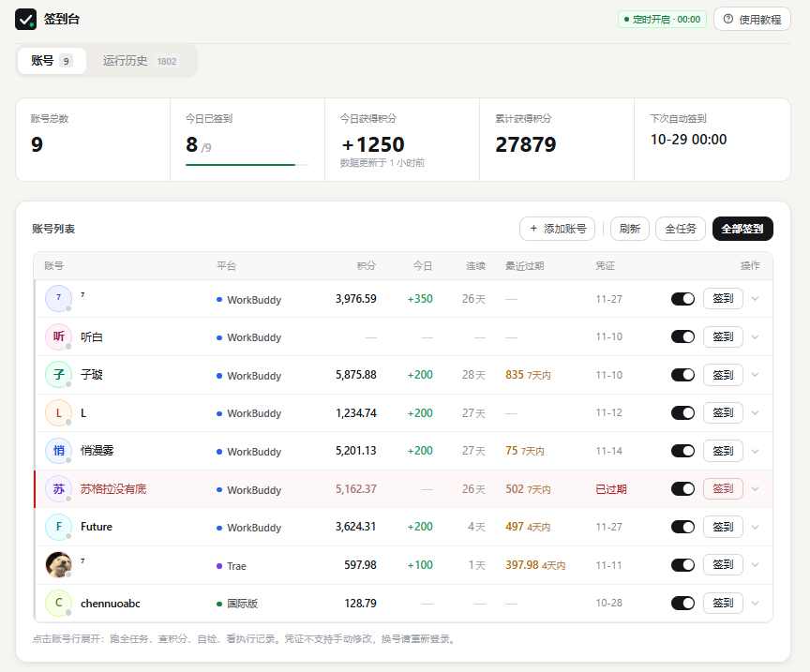Viewport: 810px width, 672px height.
Task: Expand the row with 3,976.59 points
Action: click(755, 299)
